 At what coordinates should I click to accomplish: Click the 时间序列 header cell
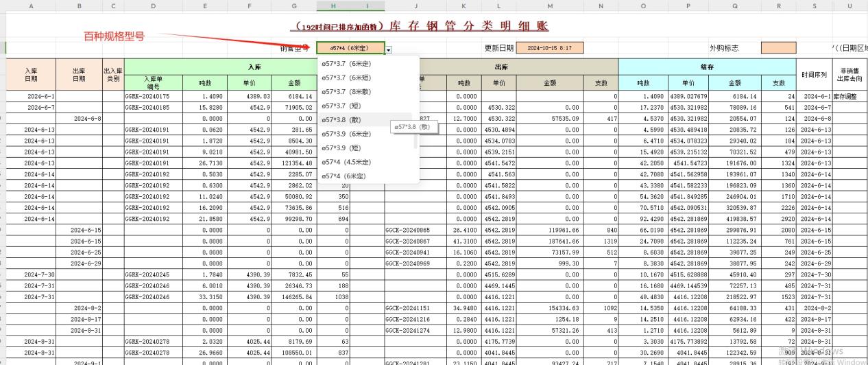click(814, 74)
